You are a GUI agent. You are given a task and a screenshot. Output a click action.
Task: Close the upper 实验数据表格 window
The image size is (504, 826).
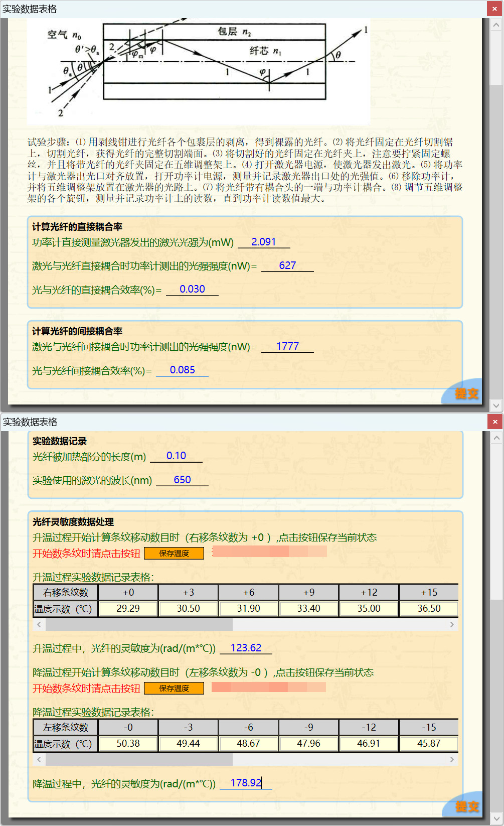click(495, 9)
